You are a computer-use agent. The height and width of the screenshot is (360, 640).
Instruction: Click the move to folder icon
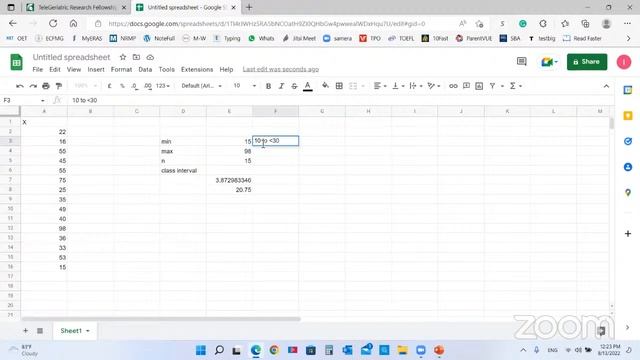[x=136, y=57]
